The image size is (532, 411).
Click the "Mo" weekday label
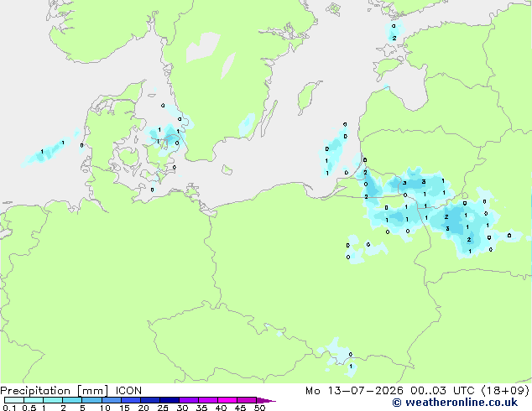coord(312,391)
